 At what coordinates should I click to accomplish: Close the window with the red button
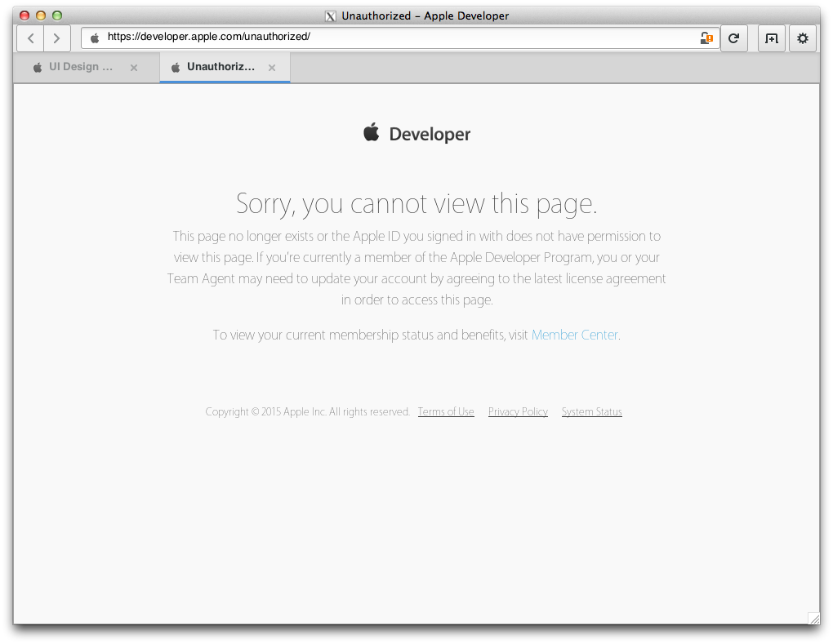[x=24, y=16]
